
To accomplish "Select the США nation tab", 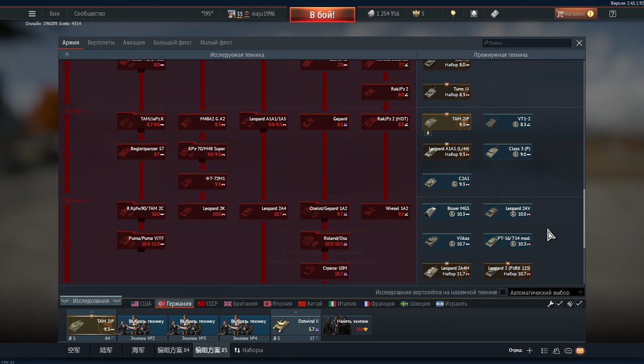I will (x=141, y=304).
